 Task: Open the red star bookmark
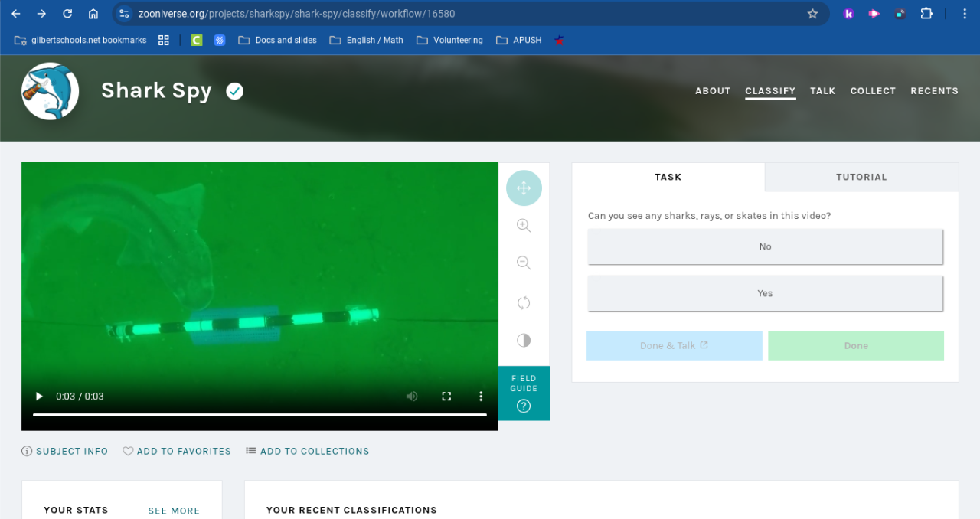tap(559, 40)
